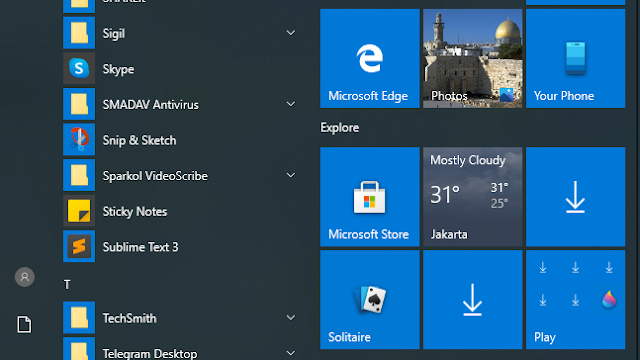The width and height of the screenshot is (640, 360).
Task: Click the download-arrow tile next to the weather tile
Action: point(576,197)
